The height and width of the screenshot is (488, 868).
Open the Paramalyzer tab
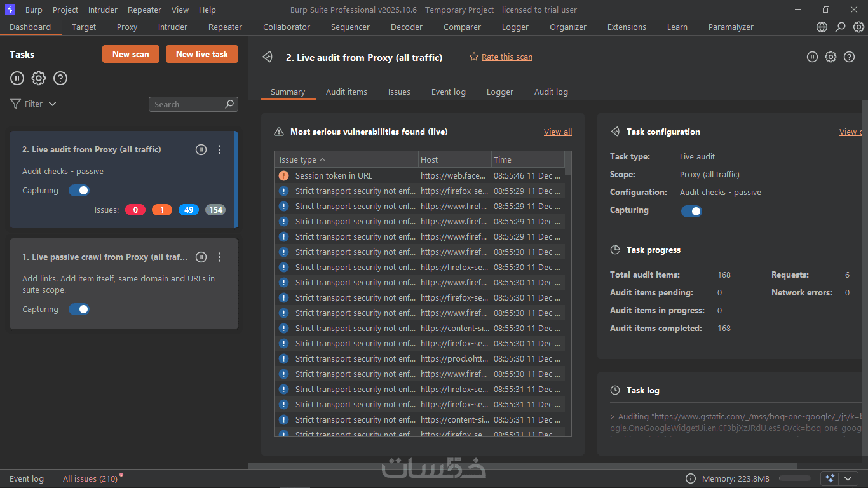731,27
